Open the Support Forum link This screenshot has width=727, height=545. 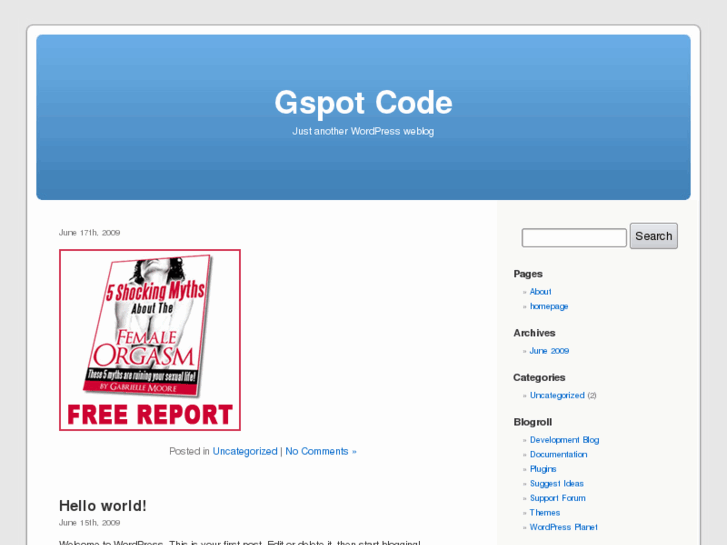coord(558,498)
